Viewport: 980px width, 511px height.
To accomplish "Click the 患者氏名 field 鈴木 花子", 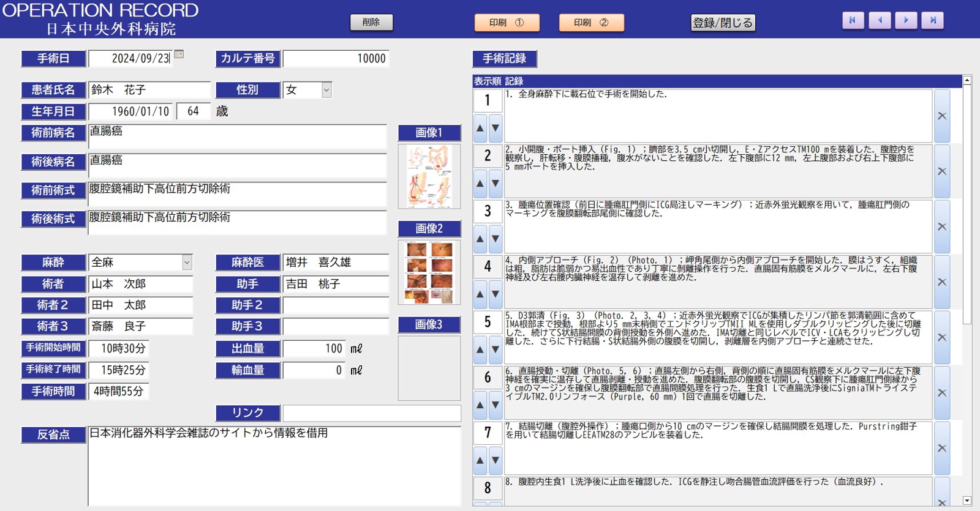I will click(x=149, y=90).
